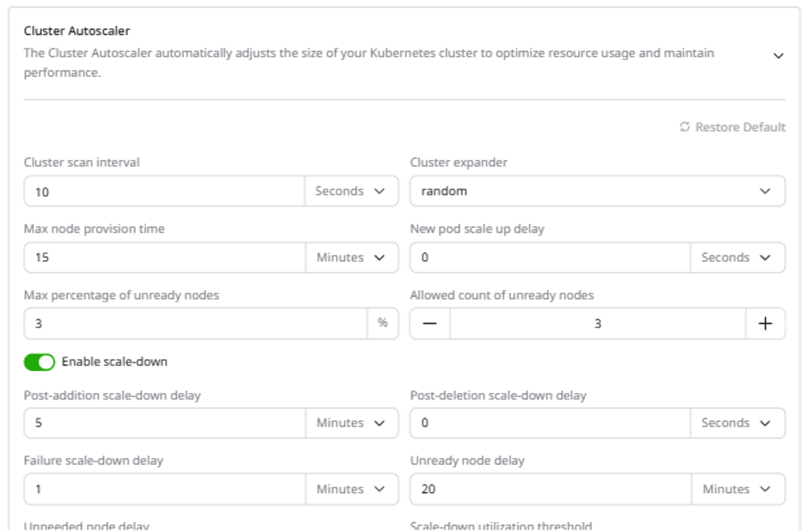
Task: Click the Allowed count of unready nodes value
Action: [598, 323]
